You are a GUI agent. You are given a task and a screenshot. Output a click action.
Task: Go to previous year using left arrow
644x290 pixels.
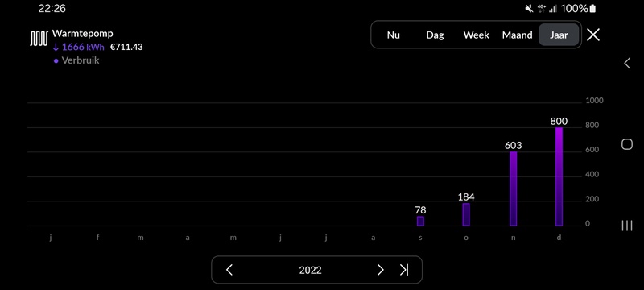pyautogui.click(x=229, y=270)
